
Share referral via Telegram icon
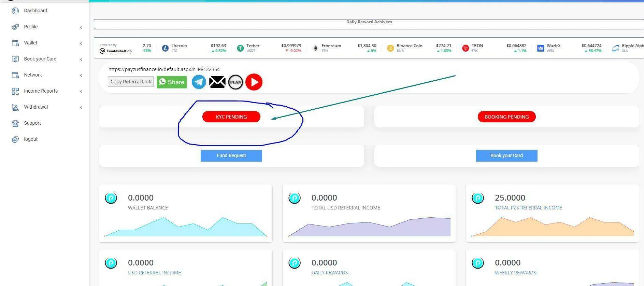[199, 82]
